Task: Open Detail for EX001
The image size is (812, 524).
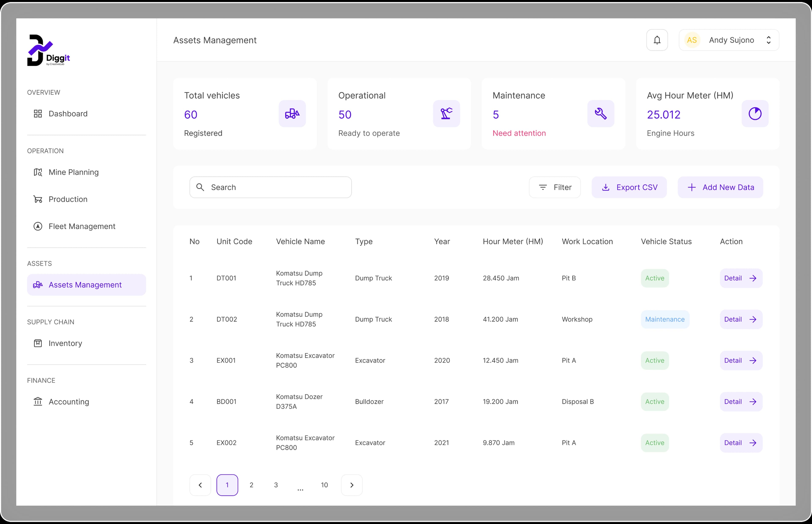Action: point(741,361)
